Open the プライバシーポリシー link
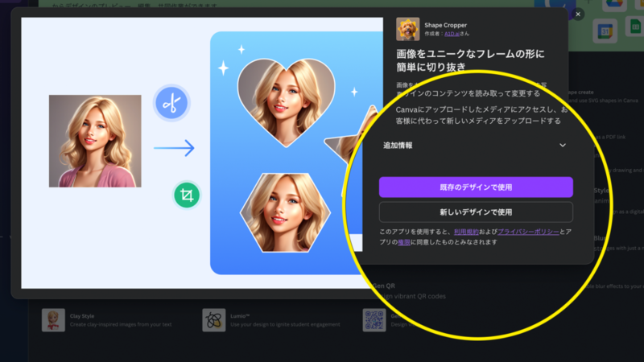Viewport: 644px width, 362px height. (528, 232)
